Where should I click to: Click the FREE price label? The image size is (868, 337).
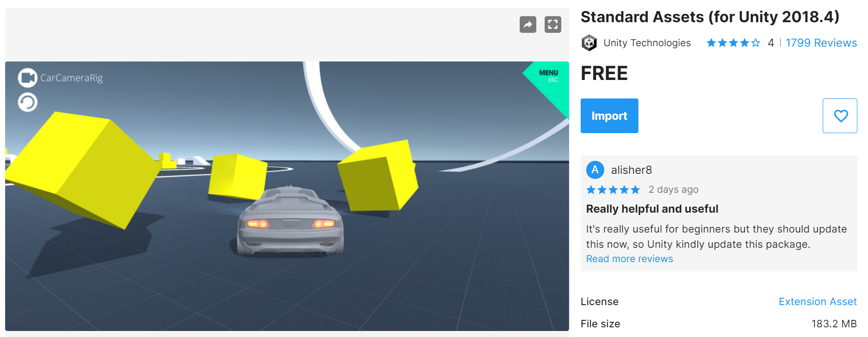tap(604, 74)
